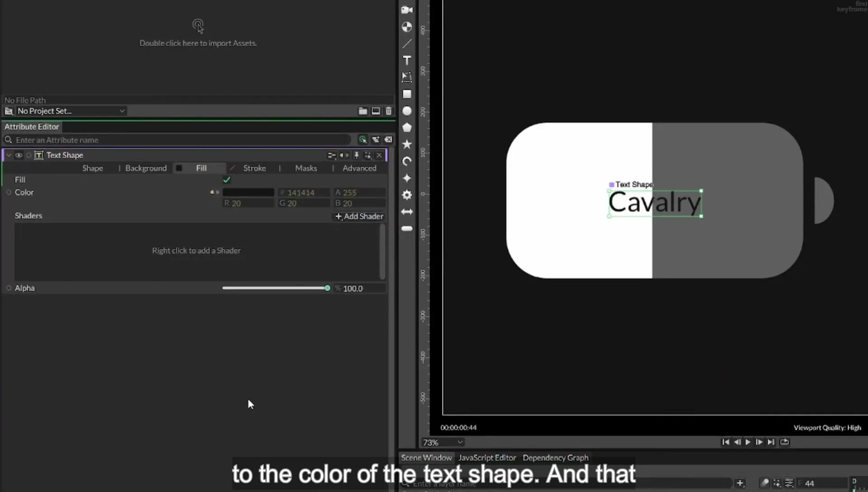Screen dimensions: 868x492
Task: Collapse the Text Shape attribute section
Action: 9,155
